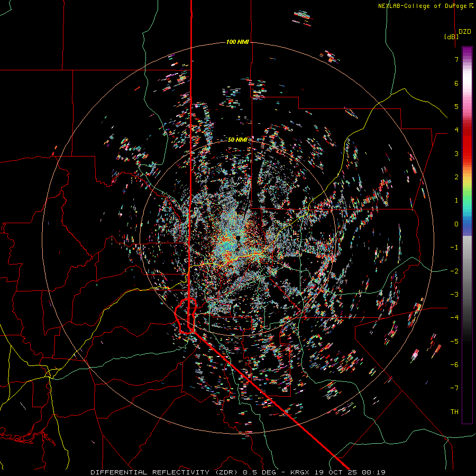The width and height of the screenshot is (476, 476).
Task: Click the DZD label above color bar
Action: tap(465, 32)
